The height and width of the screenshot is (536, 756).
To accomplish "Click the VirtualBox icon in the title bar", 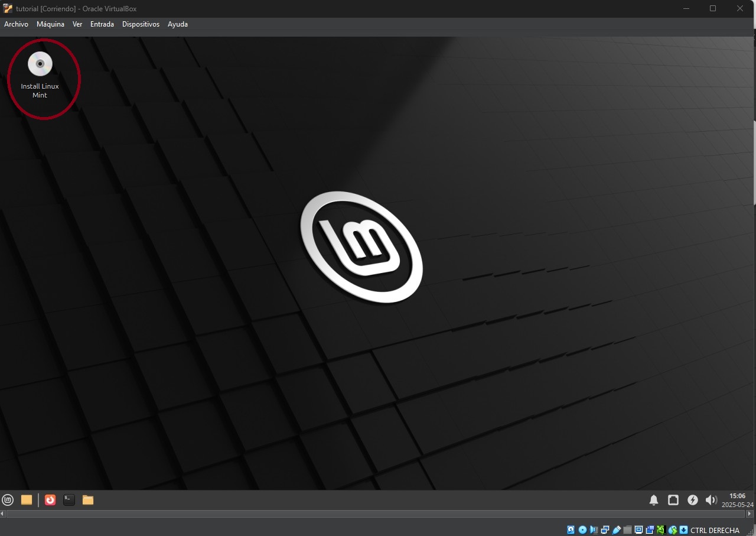I will 8,8.
